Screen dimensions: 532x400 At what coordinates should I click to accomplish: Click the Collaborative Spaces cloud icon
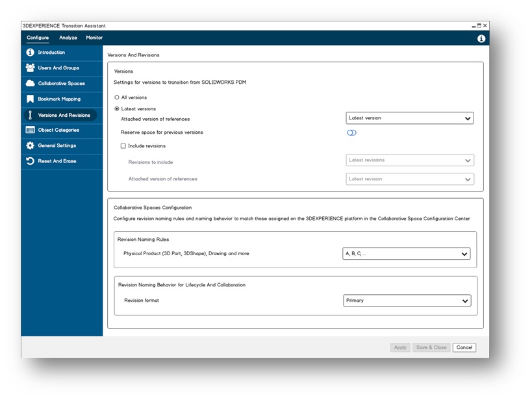30,83
